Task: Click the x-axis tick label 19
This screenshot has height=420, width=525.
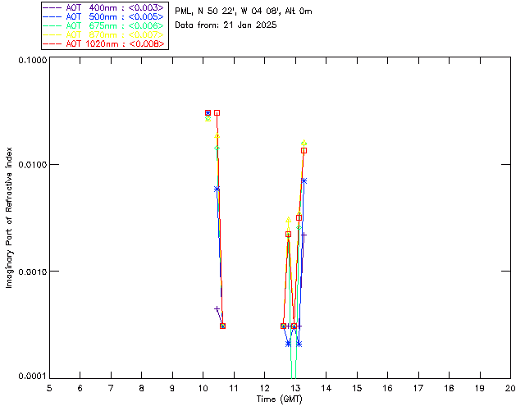Action: [480, 388]
